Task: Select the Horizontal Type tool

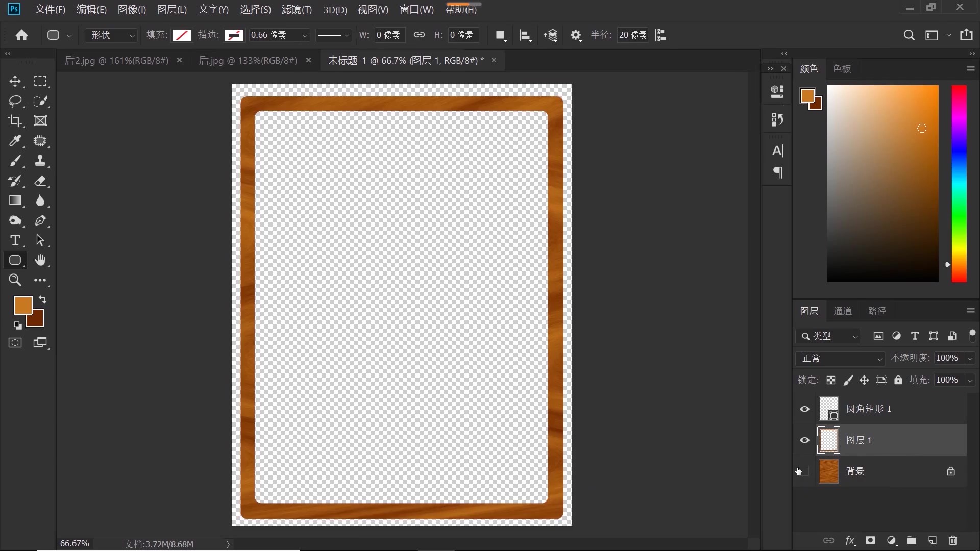Action: pos(15,240)
